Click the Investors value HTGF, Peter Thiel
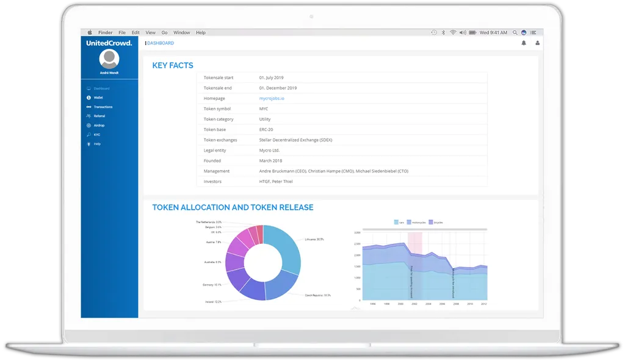This screenshot has height=364, width=625. click(276, 181)
